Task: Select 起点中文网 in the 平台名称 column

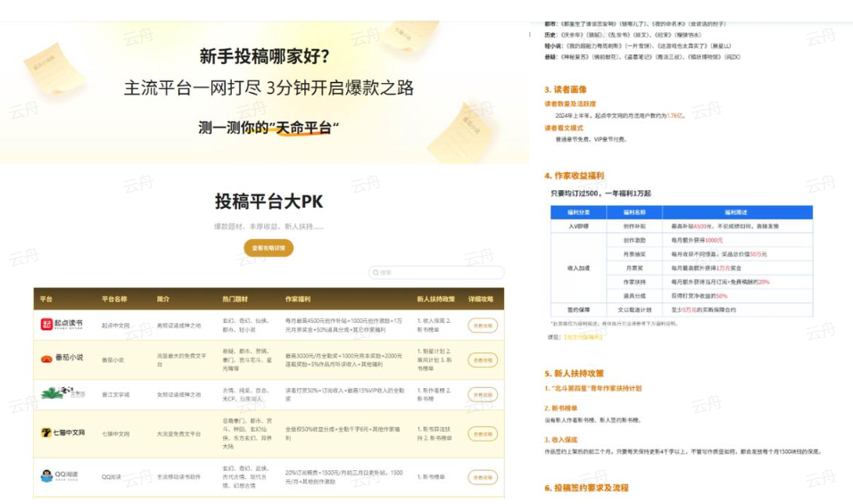Action: click(x=115, y=326)
